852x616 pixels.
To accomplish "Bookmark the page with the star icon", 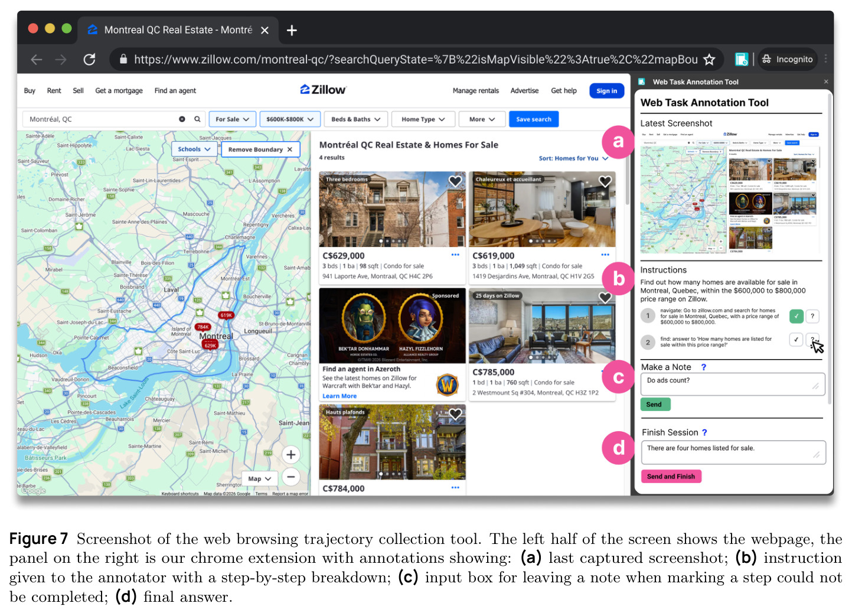I will tap(709, 59).
